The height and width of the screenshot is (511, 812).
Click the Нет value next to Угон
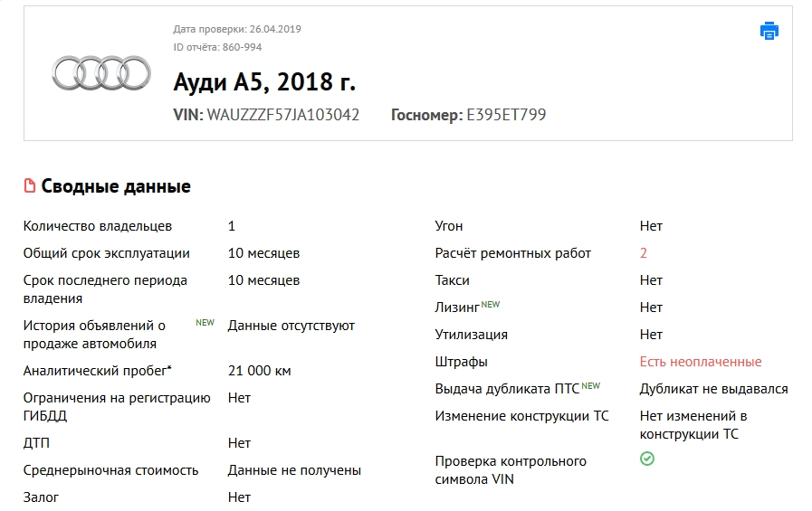(x=651, y=226)
